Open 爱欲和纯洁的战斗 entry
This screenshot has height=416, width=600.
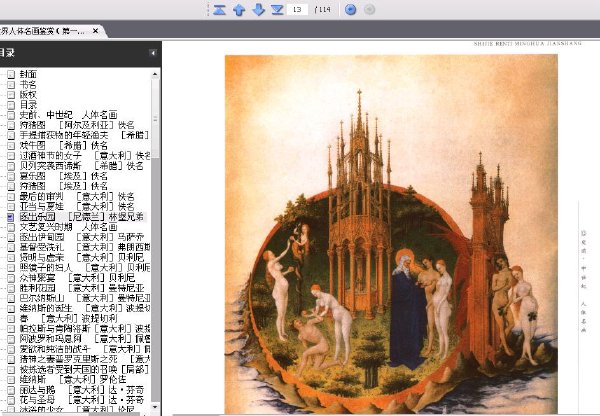tap(85, 349)
